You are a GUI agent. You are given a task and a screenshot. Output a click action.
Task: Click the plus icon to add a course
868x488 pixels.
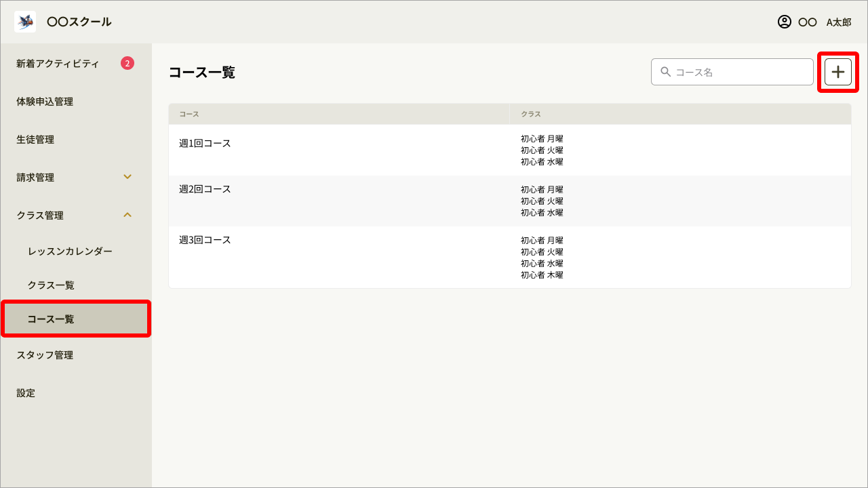tap(838, 71)
